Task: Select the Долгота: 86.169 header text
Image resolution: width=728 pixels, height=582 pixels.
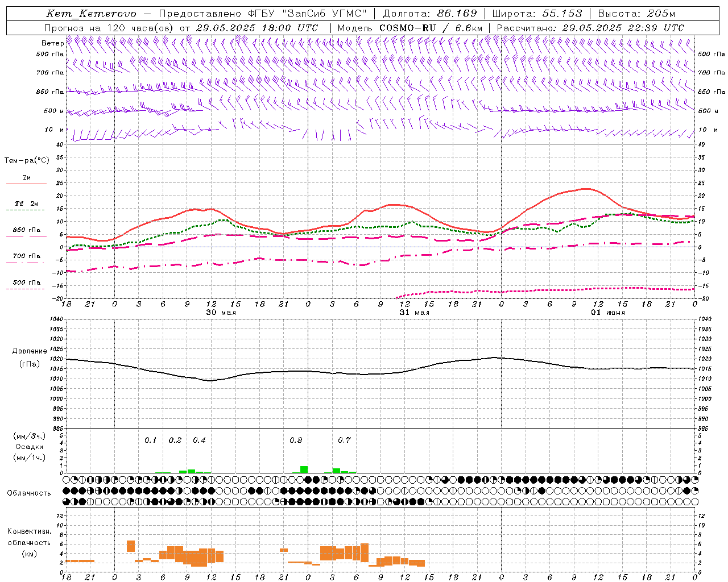Action: point(430,14)
